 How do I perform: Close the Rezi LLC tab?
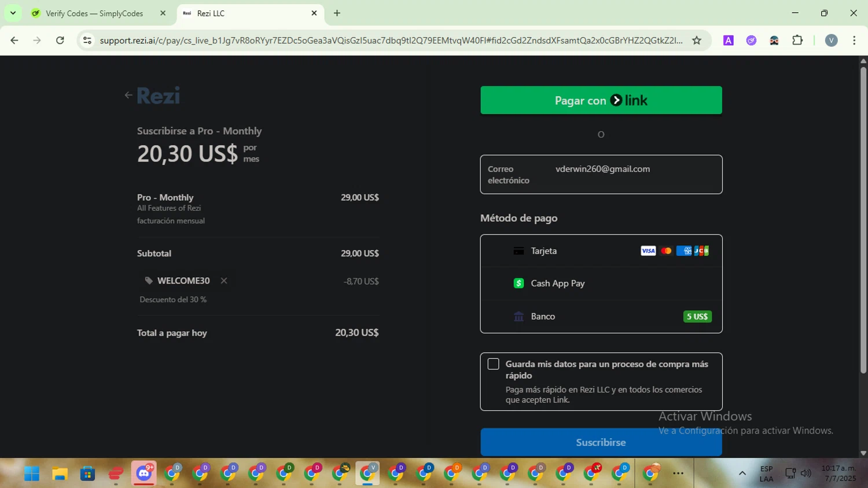coord(314,13)
